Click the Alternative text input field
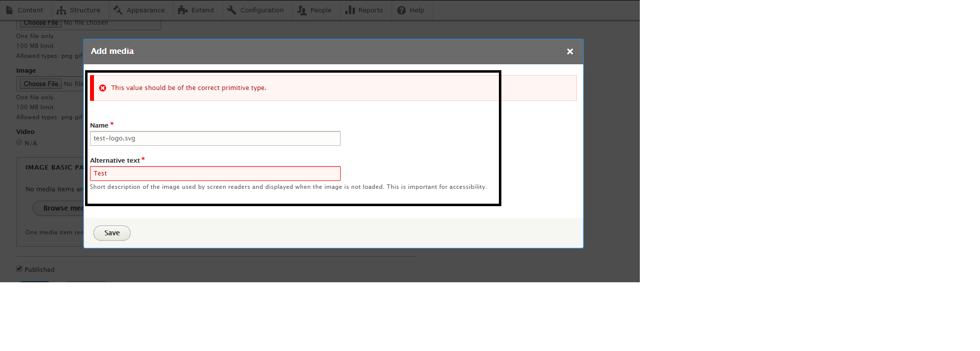980x351 pixels. click(215, 174)
